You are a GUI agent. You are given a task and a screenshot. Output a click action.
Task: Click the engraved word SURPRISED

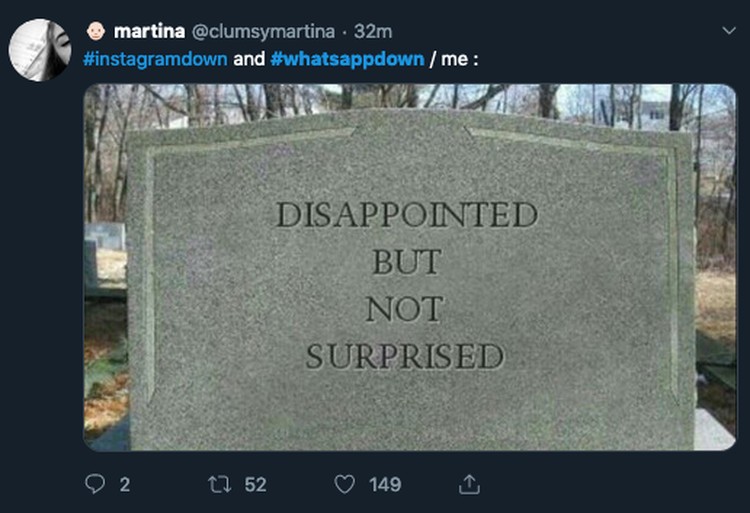405,356
